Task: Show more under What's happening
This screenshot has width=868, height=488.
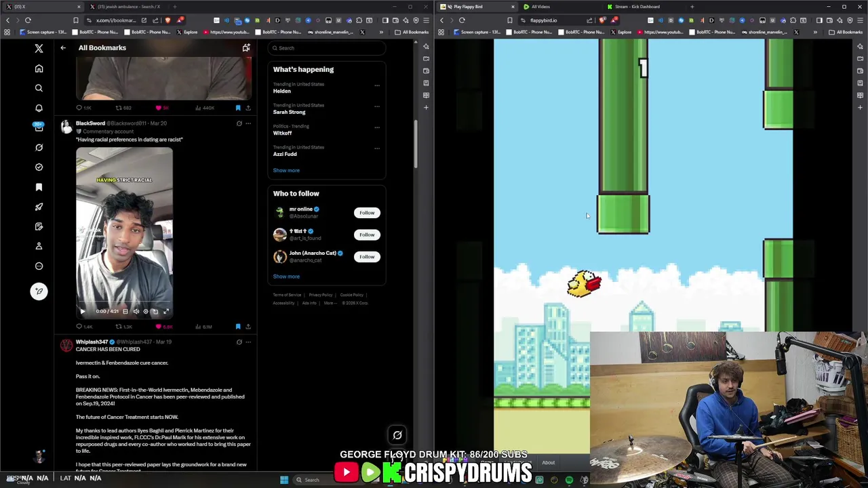Action: coord(286,170)
